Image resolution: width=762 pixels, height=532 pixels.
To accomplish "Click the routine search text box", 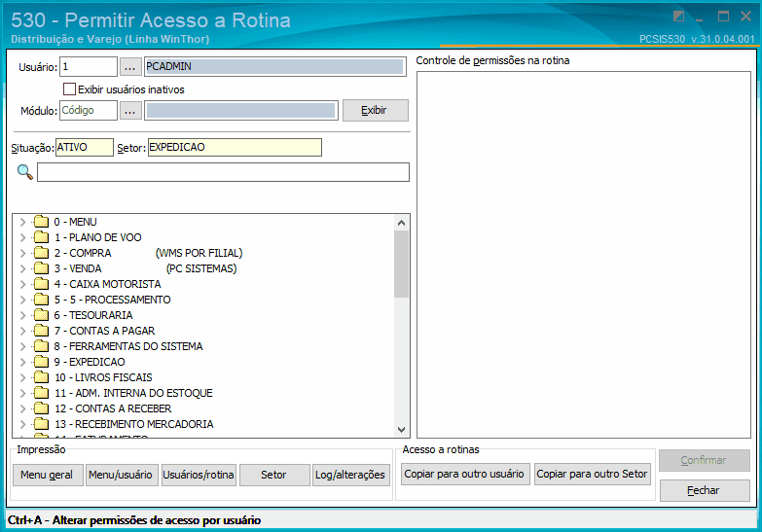I will tap(223, 172).
